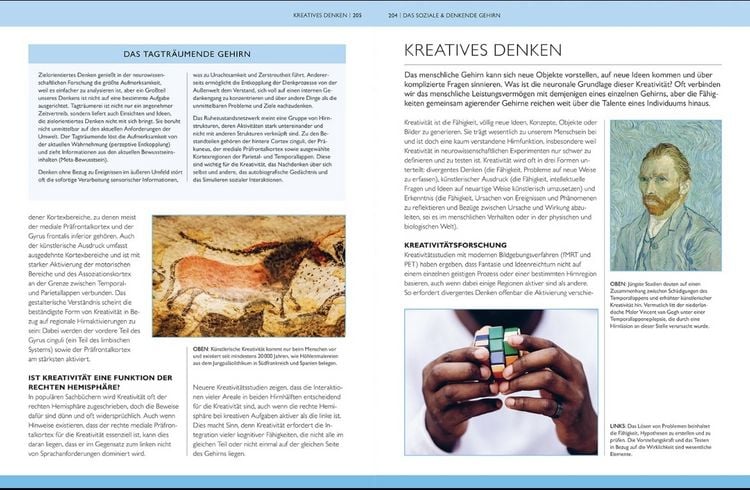Select the Van Gogh self-portrait image
Viewport: 750px width, 490px height.
[666, 195]
